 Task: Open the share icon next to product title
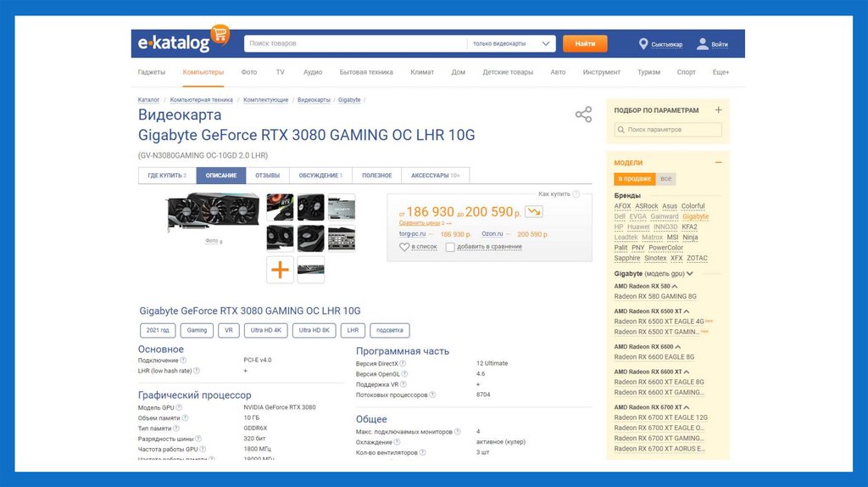point(583,115)
